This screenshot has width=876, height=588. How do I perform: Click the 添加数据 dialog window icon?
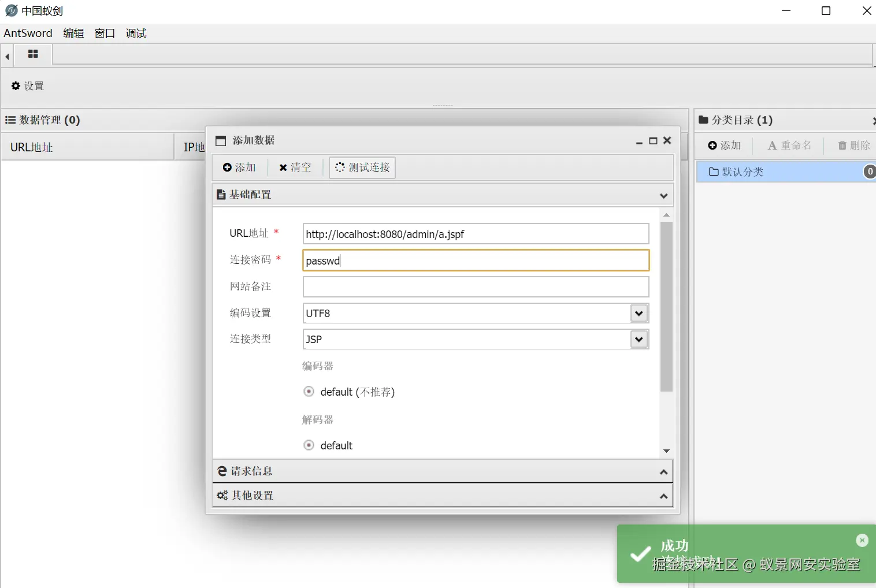221,141
